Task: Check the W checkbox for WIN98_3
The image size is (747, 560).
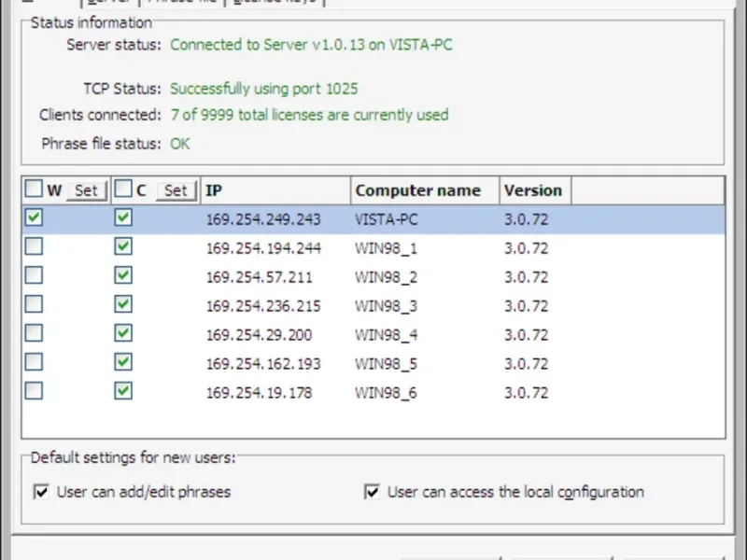Action: coord(34,305)
